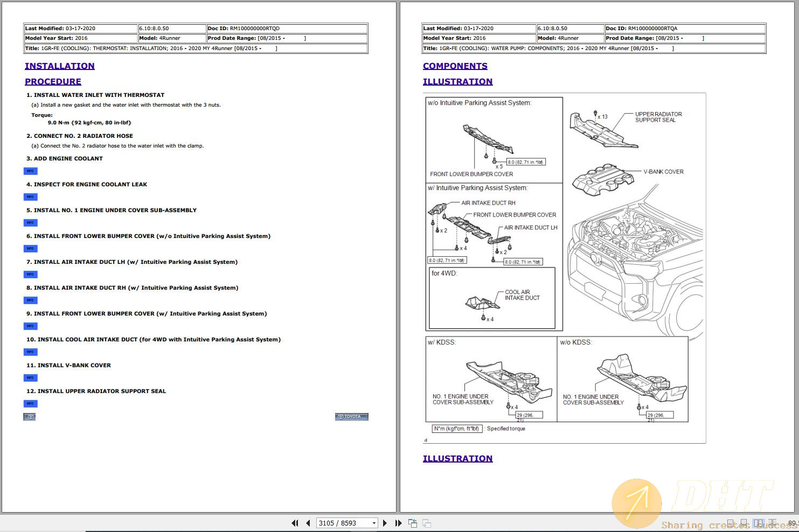Select the two-page scrolling layout icon
The width and height of the screenshot is (799, 532).
coord(772,523)
